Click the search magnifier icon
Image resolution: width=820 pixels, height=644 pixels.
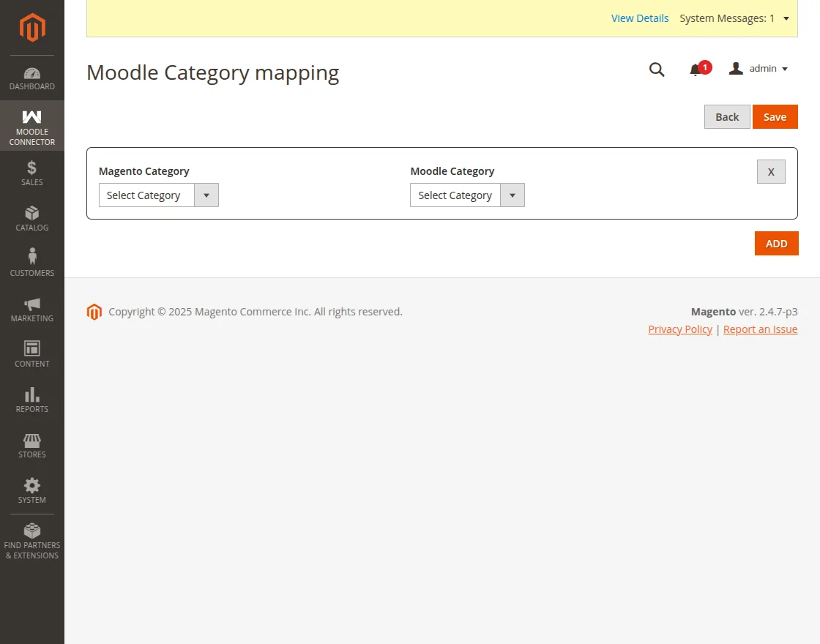(657, 69)
